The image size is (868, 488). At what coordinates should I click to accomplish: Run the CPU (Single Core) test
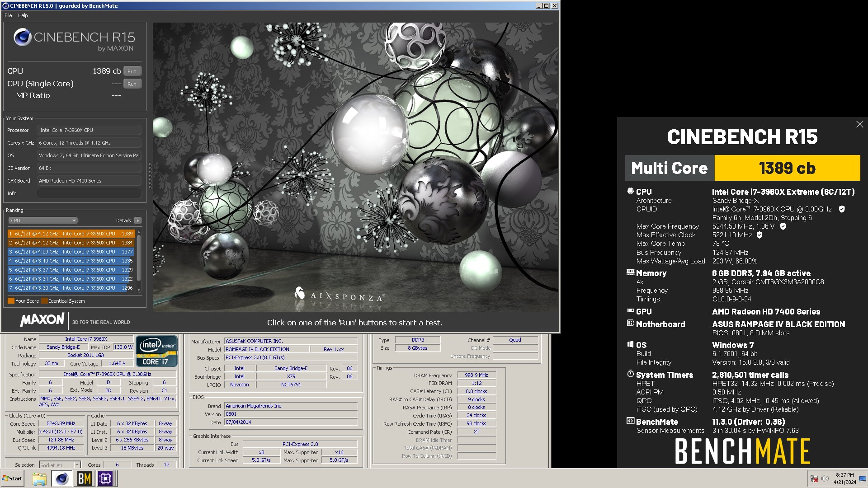click(x=132, y=84)
